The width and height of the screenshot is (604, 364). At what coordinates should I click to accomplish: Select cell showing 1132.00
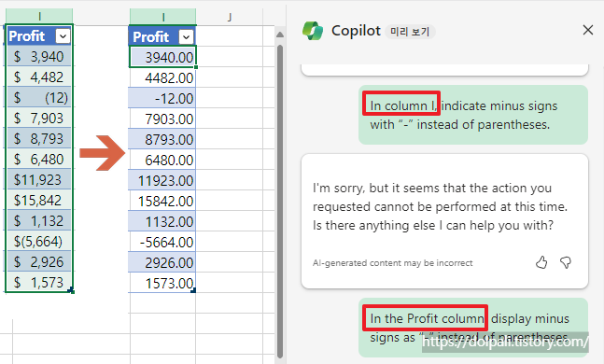pos(163,221)
